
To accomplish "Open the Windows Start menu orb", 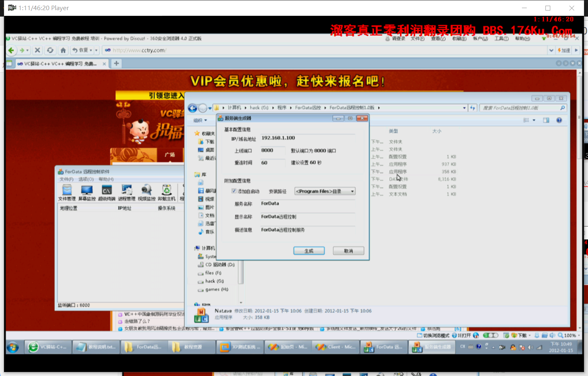I will (13, 347).
